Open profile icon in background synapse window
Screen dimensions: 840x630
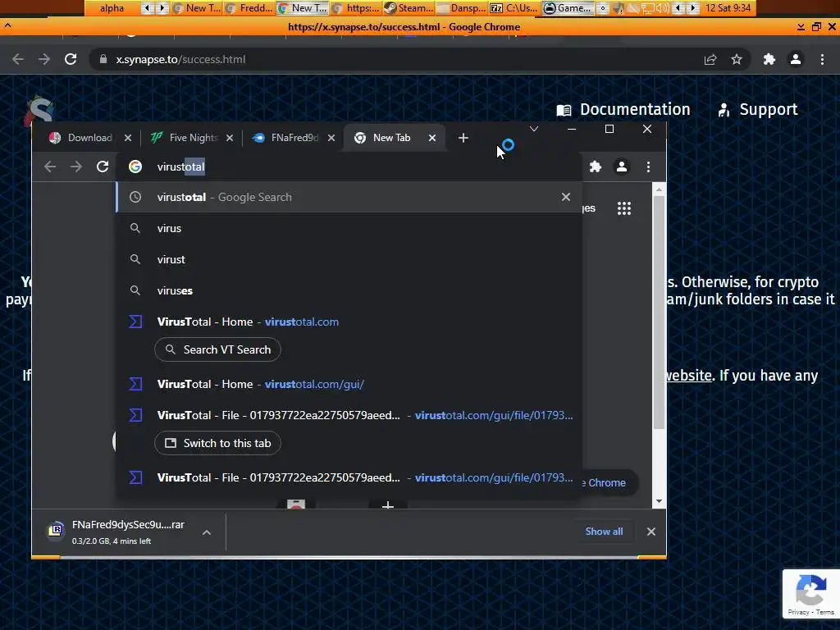(796, 59)
